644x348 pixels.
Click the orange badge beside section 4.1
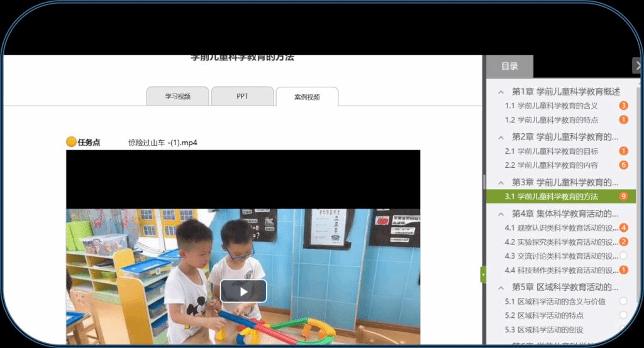click(x=623, y=227)
